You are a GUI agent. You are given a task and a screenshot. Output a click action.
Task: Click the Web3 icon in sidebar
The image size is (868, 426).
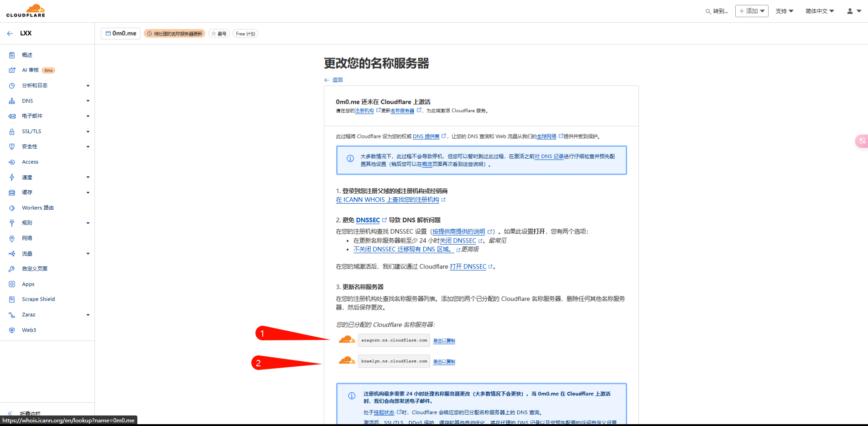[x=12, y=330]
